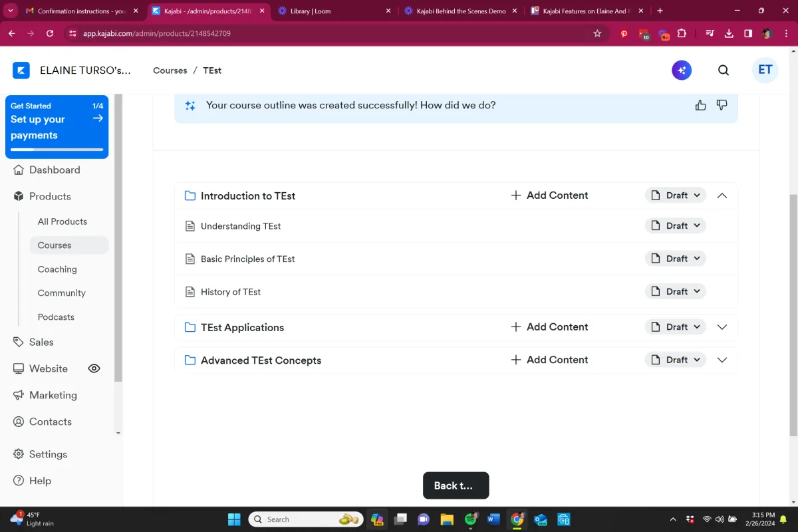
Task: Open Chrome downloads icon
Action: (x=729, y=33)
